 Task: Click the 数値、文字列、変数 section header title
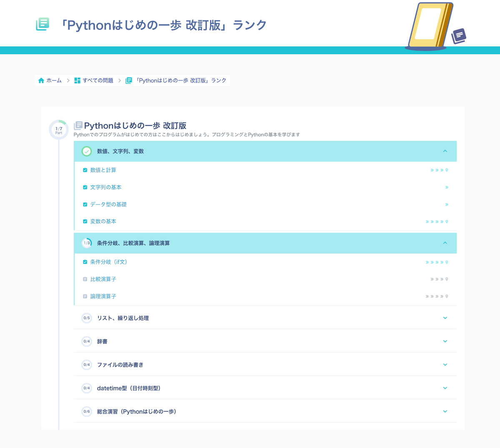[x=120, y=151]
